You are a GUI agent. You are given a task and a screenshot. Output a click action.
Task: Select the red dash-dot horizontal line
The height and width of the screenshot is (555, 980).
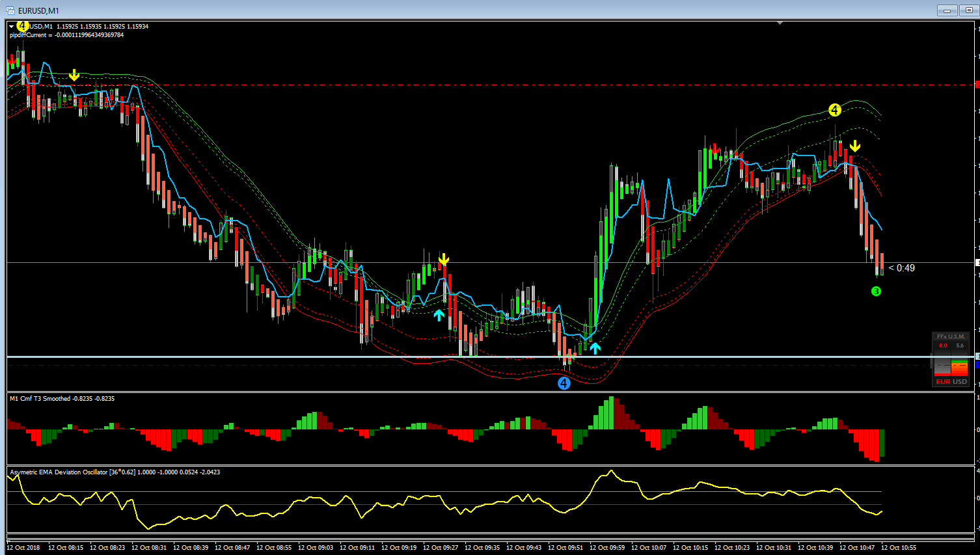point(491,85)
